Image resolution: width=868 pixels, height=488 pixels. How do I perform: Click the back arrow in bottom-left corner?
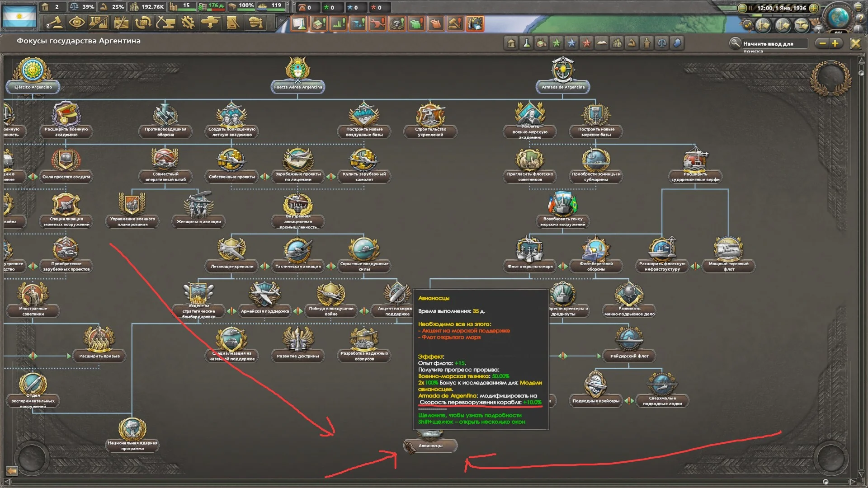(11, 471)
